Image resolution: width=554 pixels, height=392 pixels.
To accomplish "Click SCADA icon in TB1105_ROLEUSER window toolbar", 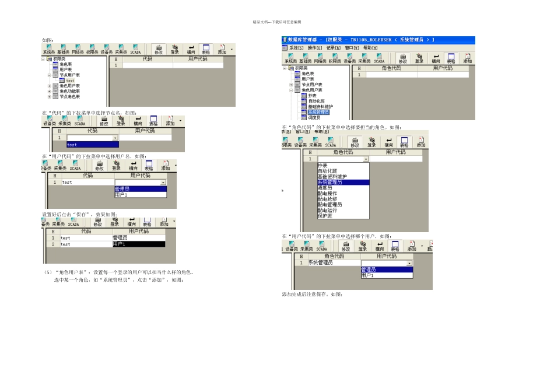I will coord(379,58).
